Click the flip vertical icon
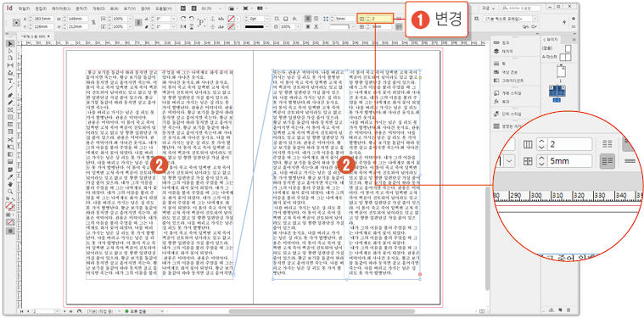This screenshot has width=644, height=318. pos(192,26)
